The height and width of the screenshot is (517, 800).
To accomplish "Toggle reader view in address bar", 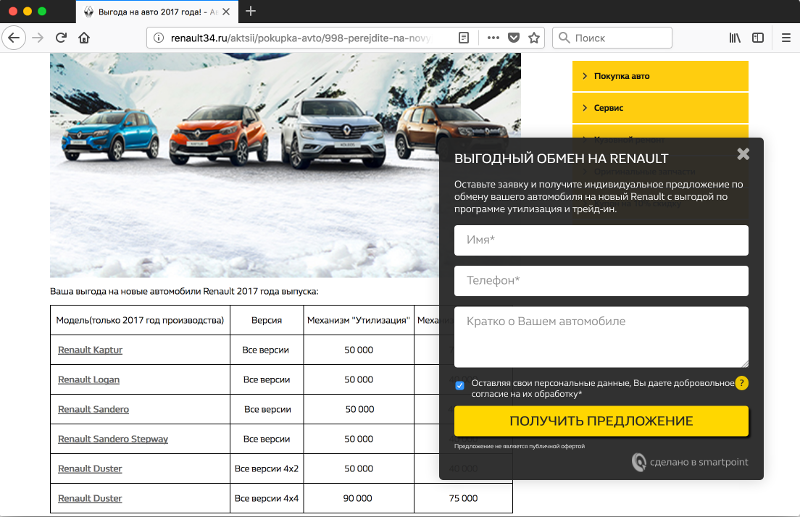I will 464,37.
